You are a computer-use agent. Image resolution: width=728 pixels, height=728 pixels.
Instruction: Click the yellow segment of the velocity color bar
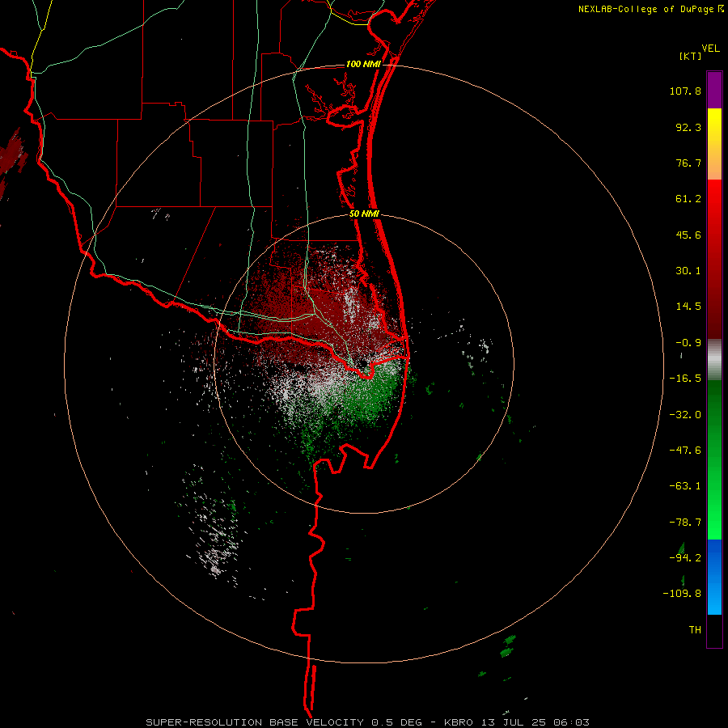pyautogui.click(x=714, y=144)
